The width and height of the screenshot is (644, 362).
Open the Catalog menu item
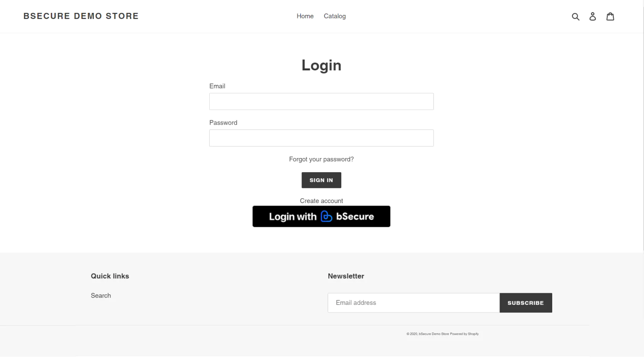click(335, 16)
